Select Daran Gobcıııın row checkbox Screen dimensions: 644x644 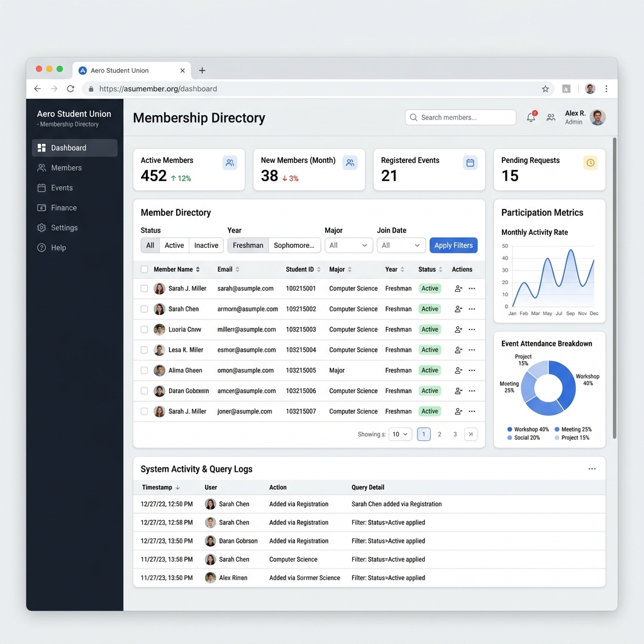144,391
